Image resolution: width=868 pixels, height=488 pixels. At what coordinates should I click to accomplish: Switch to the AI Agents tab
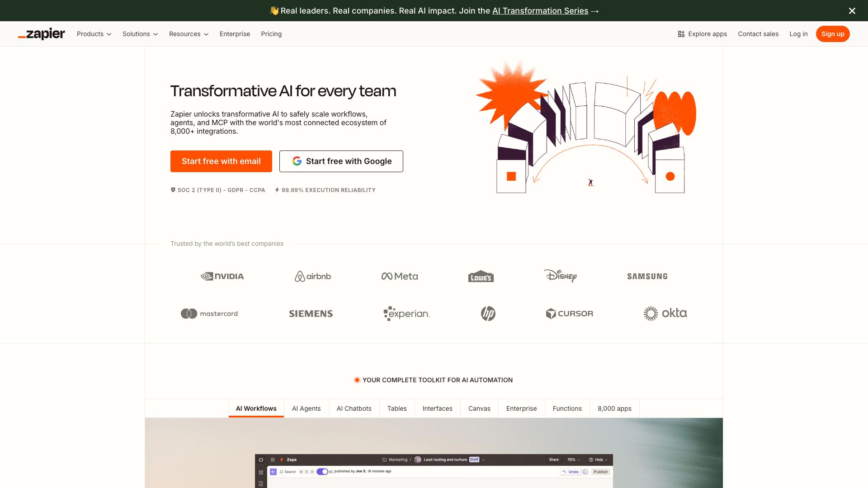click(306, 408)
